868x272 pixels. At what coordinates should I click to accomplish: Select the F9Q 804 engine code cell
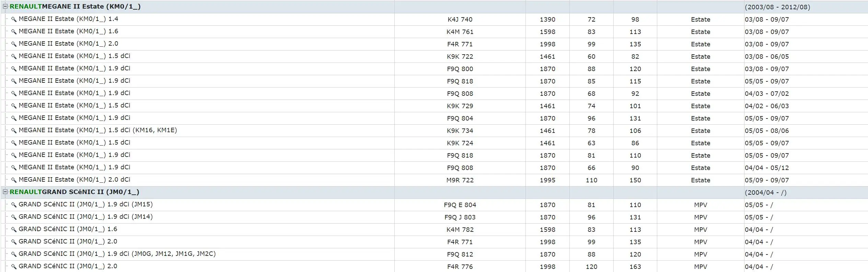(x=460, y=118)
